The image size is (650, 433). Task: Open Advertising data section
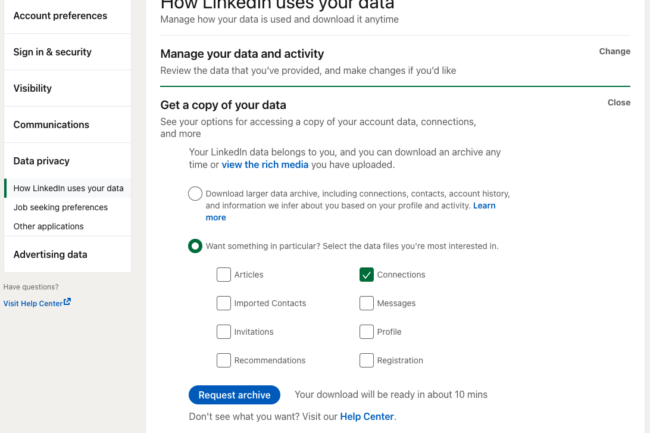67,254
